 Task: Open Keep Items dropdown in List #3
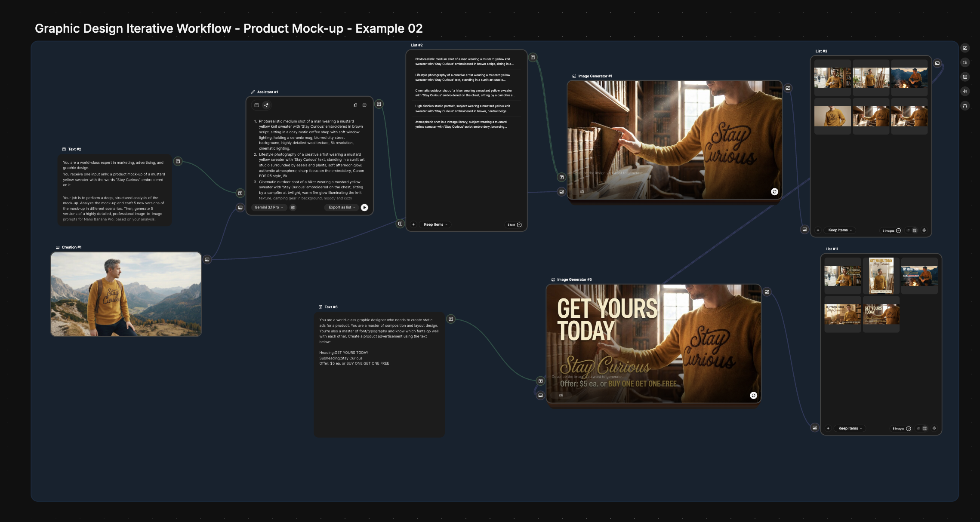click(840, 230)
